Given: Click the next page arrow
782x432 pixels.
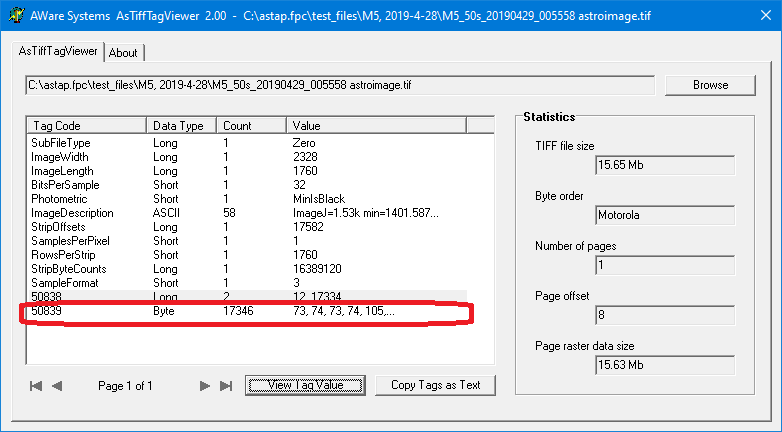Looking at the screenshot, I should point(205,385).
